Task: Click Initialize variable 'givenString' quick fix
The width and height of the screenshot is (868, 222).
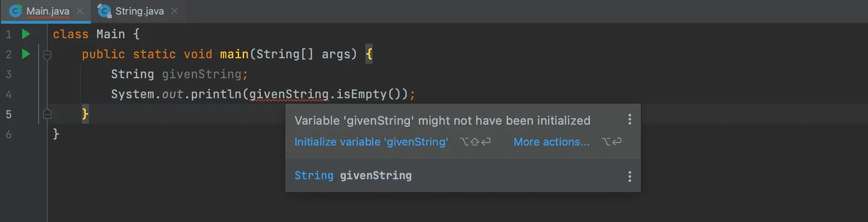Action: point(371,142)
